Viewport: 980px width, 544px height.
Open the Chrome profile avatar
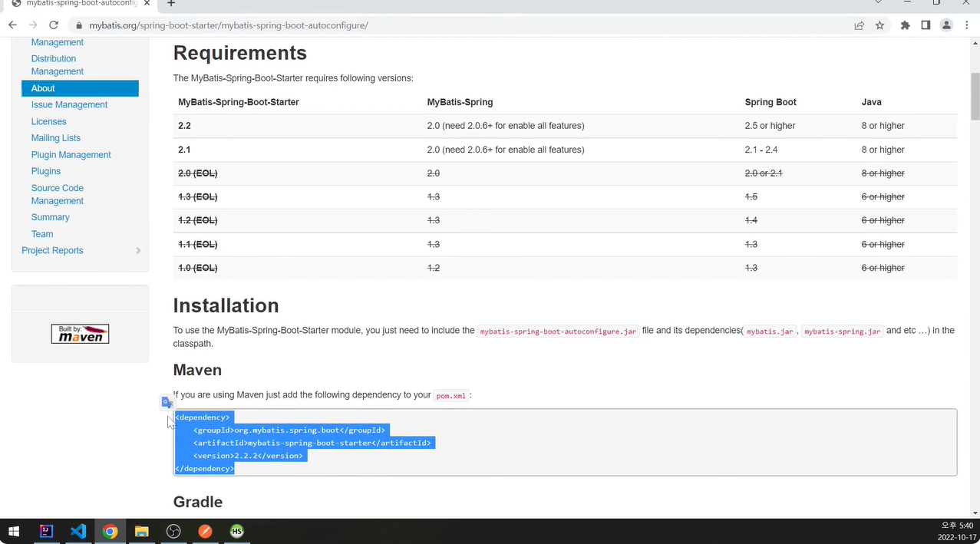click(x=946, y=25)
